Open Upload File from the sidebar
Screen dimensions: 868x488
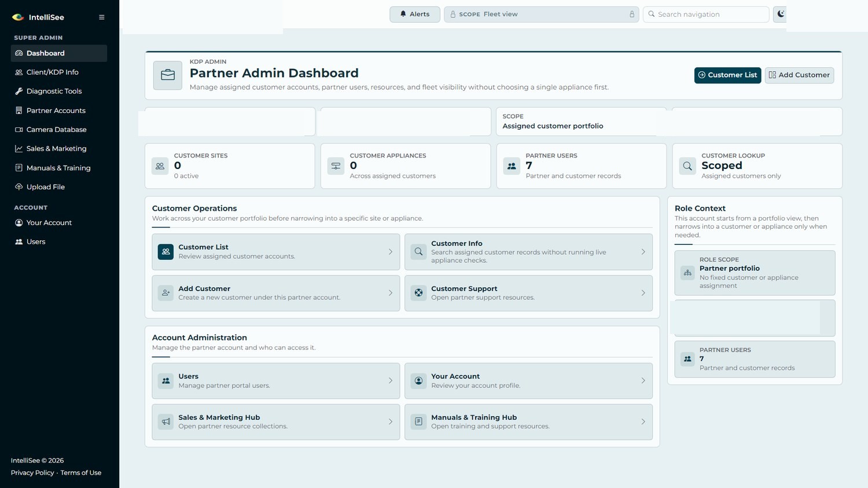click(59, 187)
